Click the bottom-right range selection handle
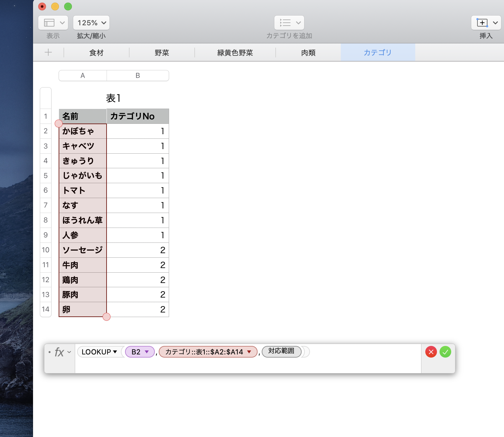 click(x=107, y=317)
